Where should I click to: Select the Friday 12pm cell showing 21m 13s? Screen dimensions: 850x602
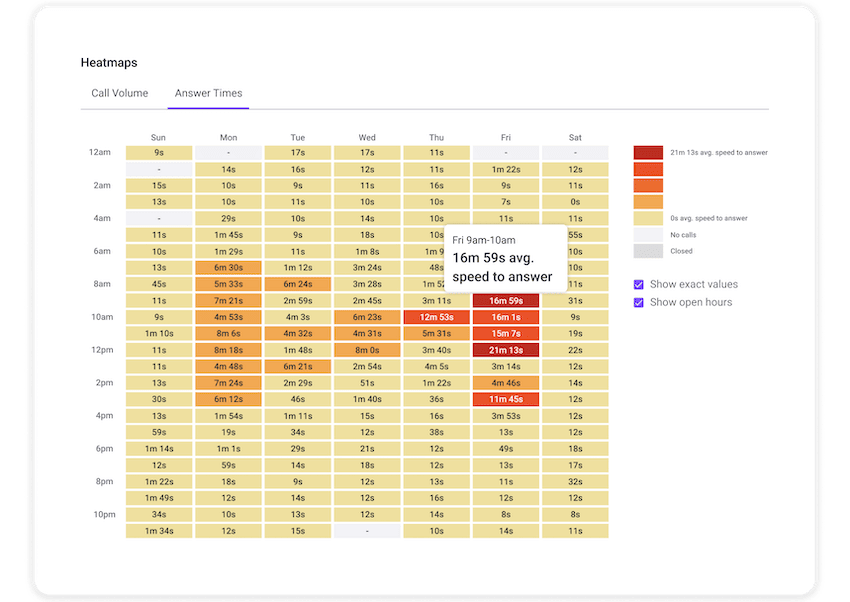tap(505, 349)
